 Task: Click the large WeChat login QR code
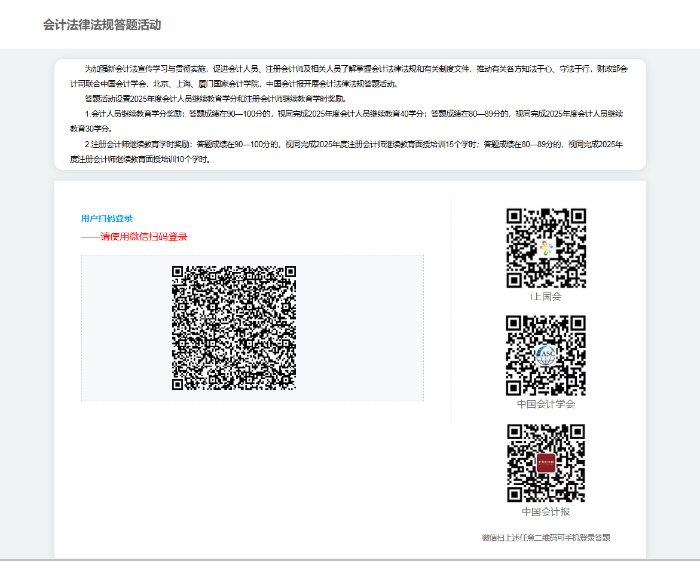[234, 327]
